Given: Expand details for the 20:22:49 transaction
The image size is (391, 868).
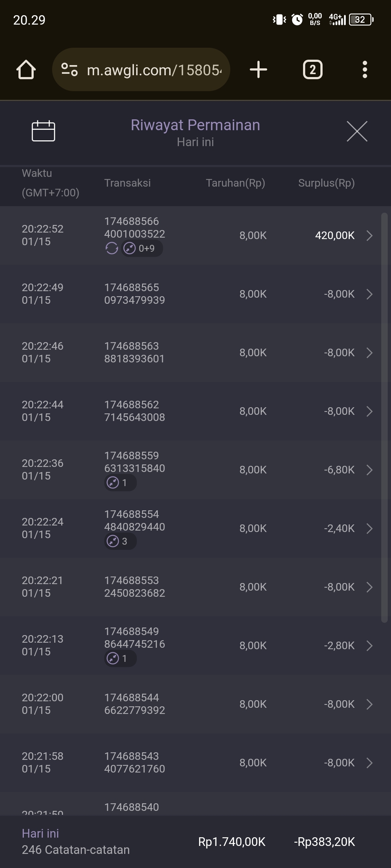Looking at the screenshot, I should [369, 294].
